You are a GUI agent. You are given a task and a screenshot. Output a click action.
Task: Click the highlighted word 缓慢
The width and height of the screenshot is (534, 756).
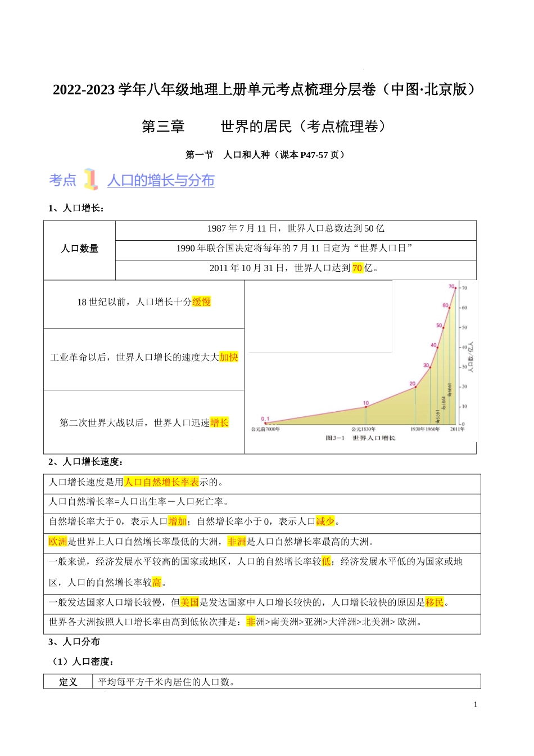tap(201, 302)
